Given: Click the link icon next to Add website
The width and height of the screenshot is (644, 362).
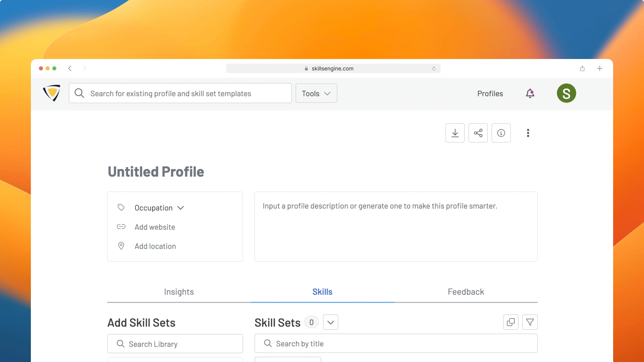Looking at the screenshot, I should (x=121, y=227).
